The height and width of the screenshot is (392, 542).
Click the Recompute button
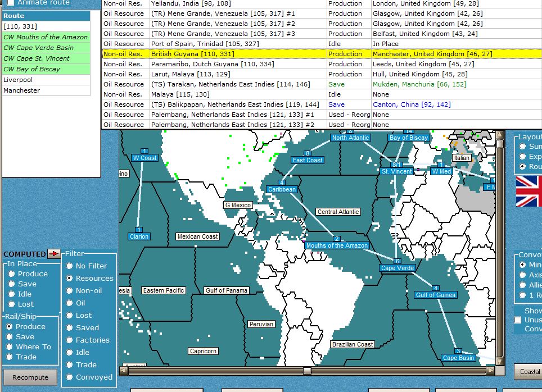pos(30,377)
